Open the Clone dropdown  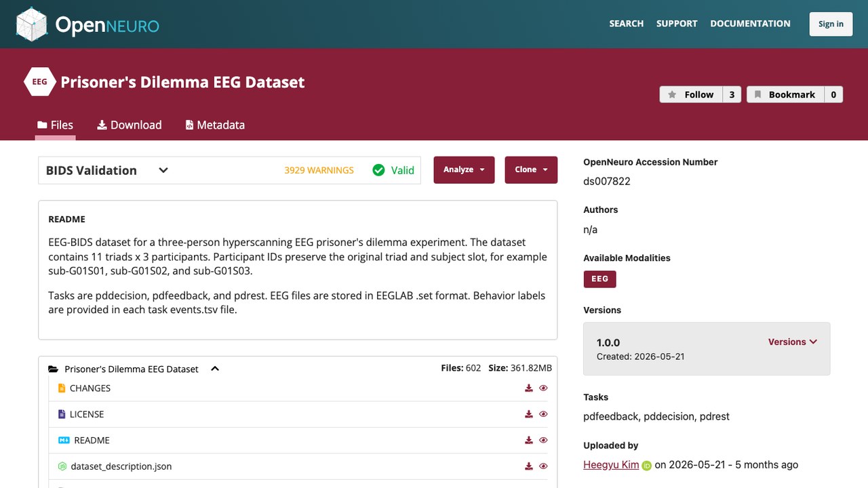coord(531,170)
